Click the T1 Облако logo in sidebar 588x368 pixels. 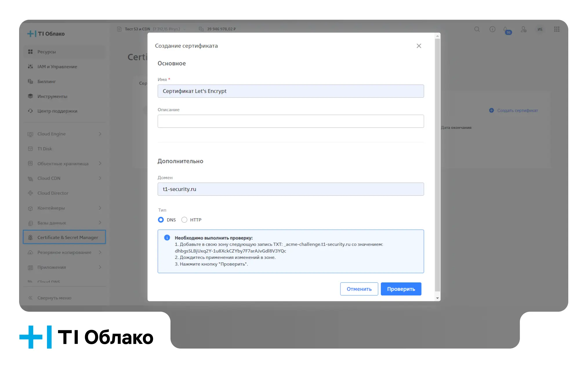pyautogui.click(x=46, y=34)
